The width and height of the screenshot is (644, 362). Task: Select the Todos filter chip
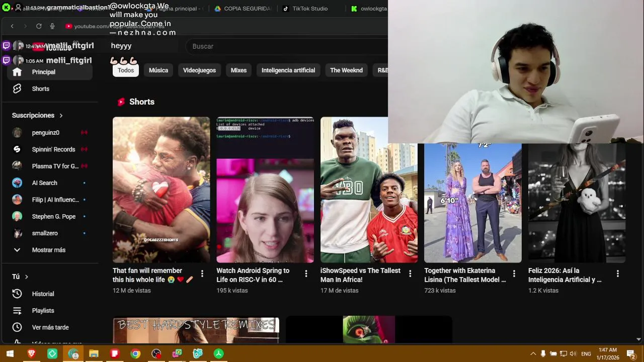coord(126,70)
